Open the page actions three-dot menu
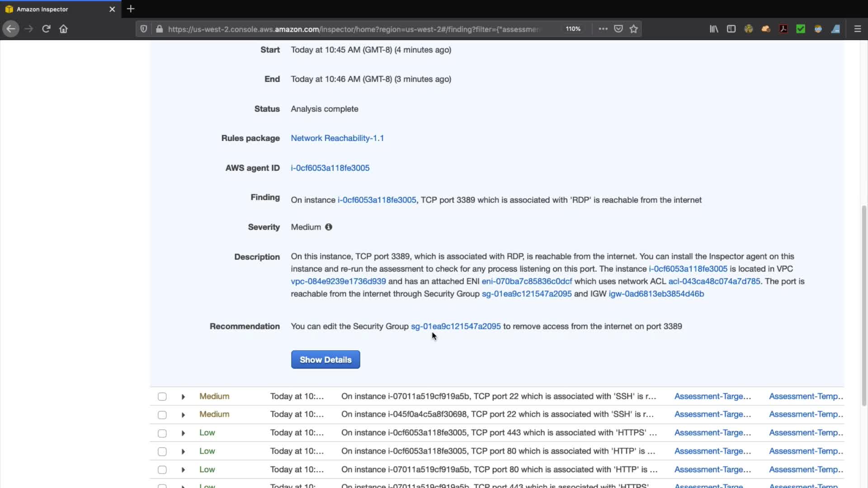868x488 pixels. pos(603,29)
